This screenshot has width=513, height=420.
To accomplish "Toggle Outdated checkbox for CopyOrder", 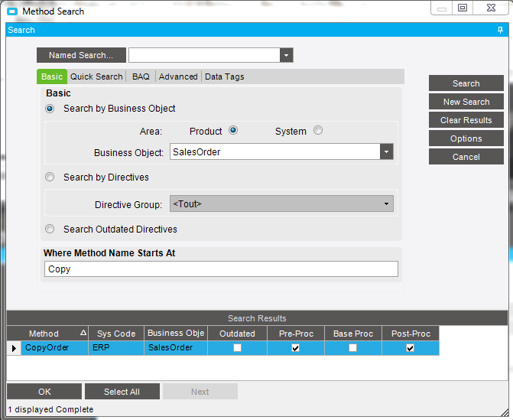I will [237, 347].
